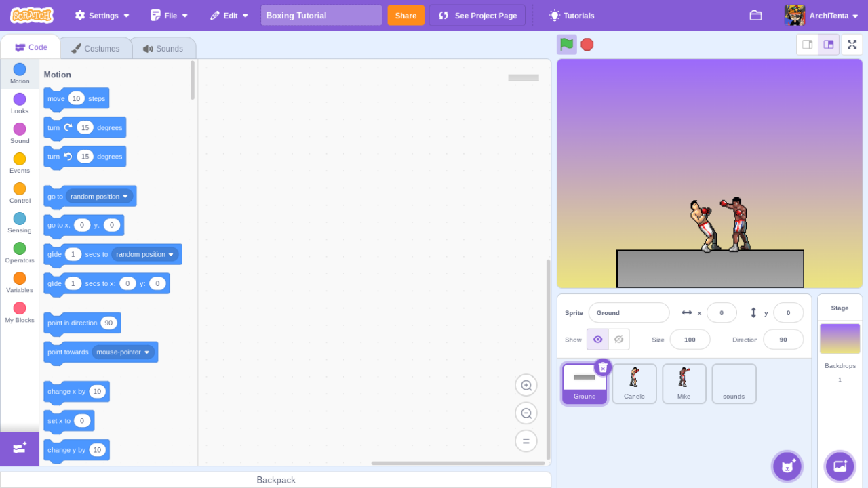
Task: Switch to large stage layout
Action: 829,45
